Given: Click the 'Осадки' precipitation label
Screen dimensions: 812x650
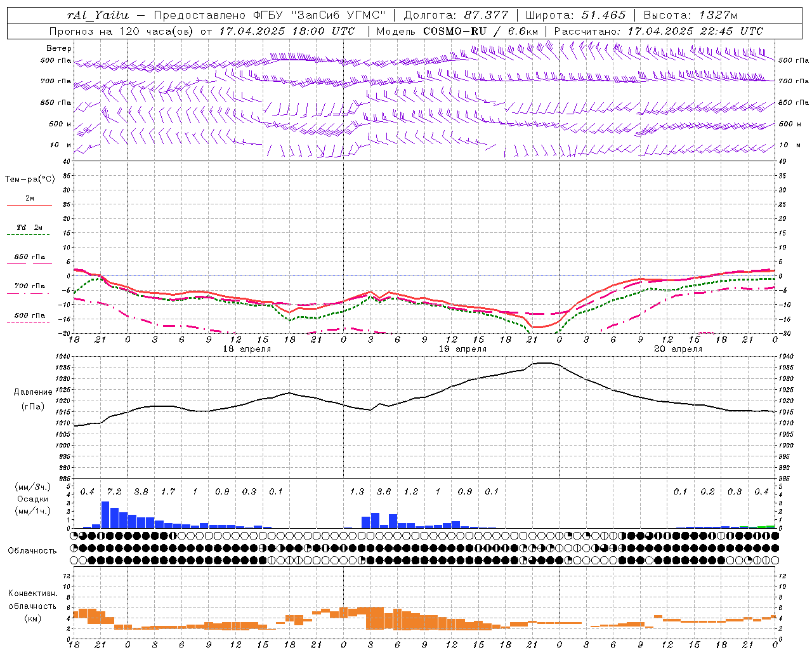Looking at the screenshot, I should pos(33,499).
